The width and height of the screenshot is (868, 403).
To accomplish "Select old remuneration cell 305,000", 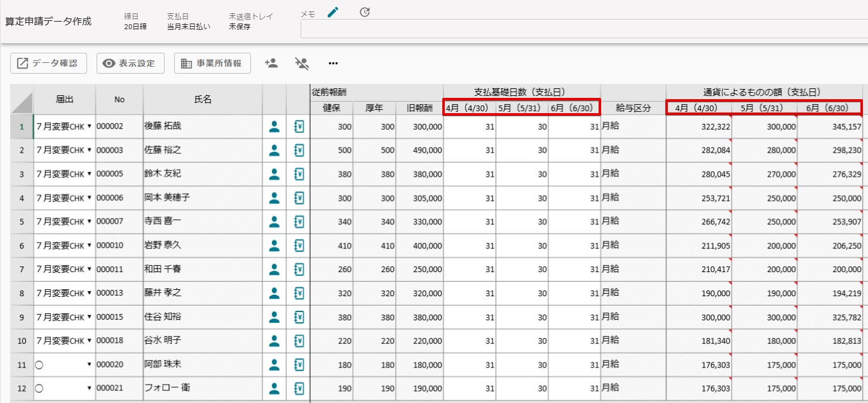I will 419,198.
